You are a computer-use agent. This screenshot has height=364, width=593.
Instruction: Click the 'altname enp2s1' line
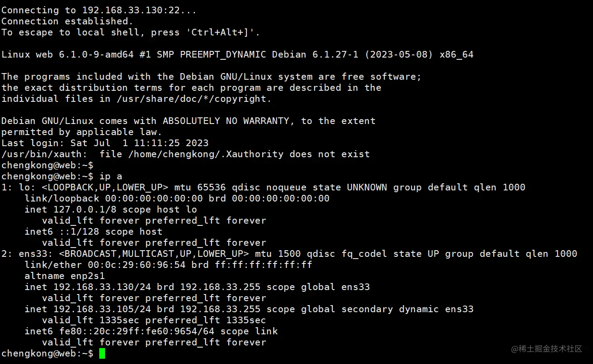point(65,276)
